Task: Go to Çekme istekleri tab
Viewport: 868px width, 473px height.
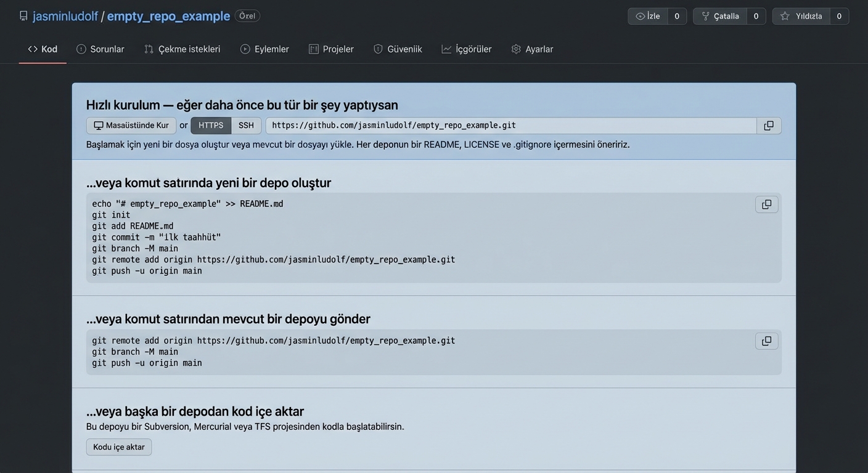Action: (182, 49)
